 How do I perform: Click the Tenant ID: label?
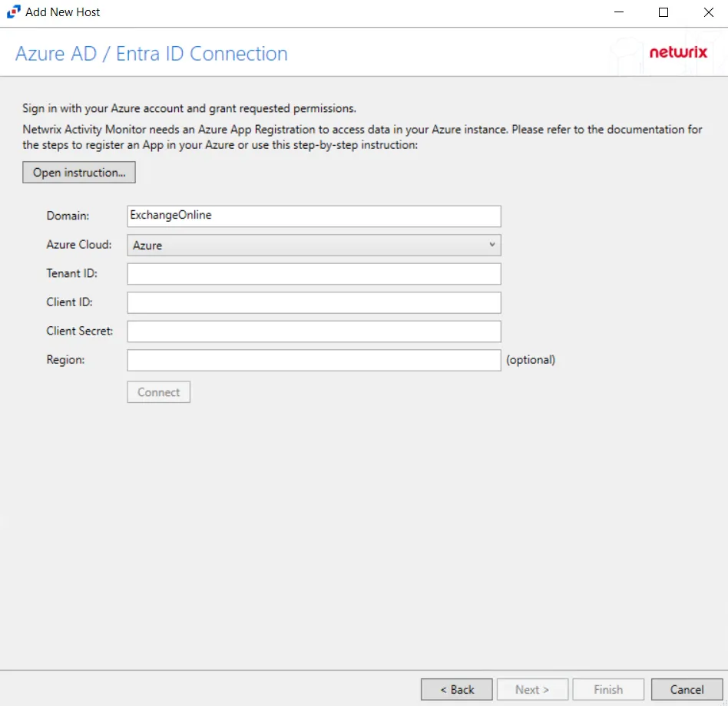point(72,273)
